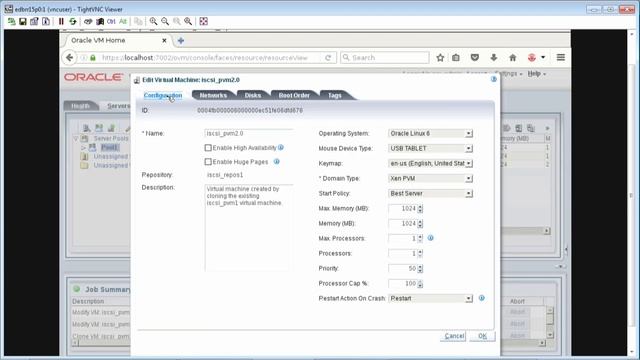This screenshot has width=640, height=360.
Task: Select Pool1 in the server tree
Action: [109, 147]
